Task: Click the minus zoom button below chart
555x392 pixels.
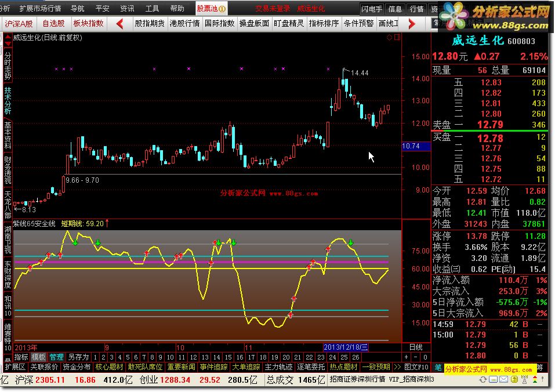Action: click(416, 357)
